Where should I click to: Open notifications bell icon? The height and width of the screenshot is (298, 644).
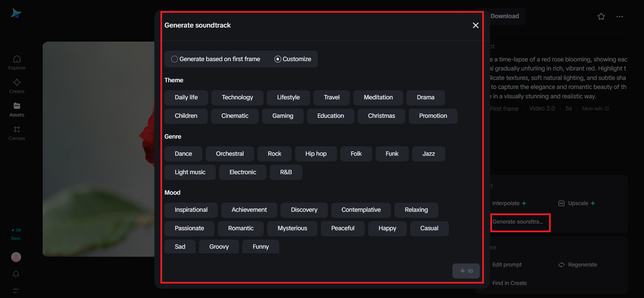pos(16,274)
